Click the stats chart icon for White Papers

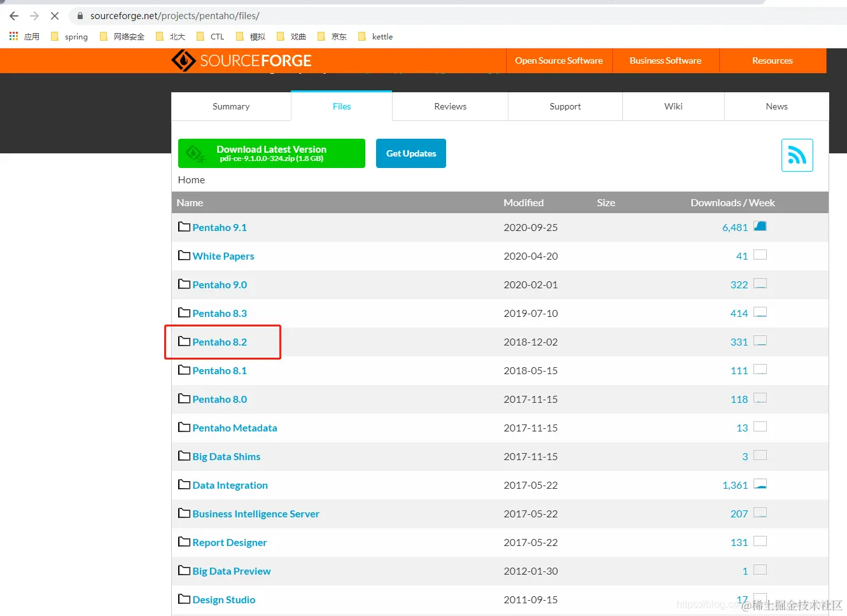[x=760, y=255]
